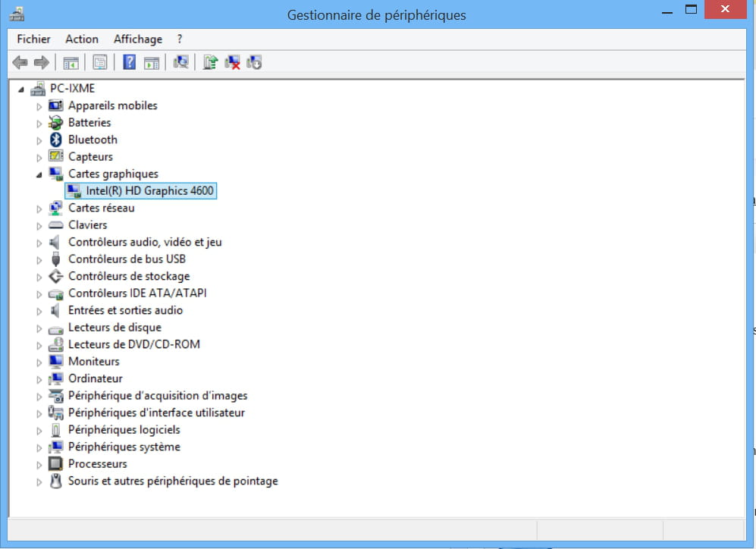Open the ? help menu
This screenshot has height=549, width=756.
pos(180,39)
